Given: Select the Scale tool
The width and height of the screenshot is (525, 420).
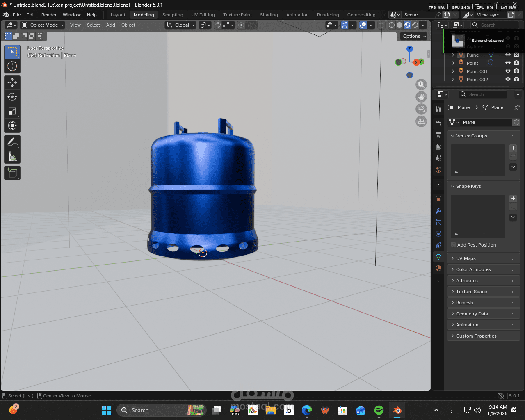Looking at the screenshot, I should [12, 111].
